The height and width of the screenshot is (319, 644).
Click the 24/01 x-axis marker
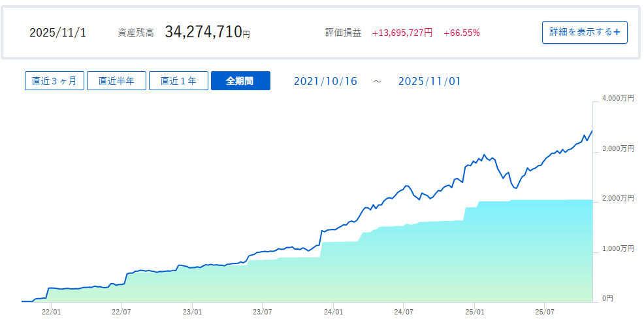point(333,311)
